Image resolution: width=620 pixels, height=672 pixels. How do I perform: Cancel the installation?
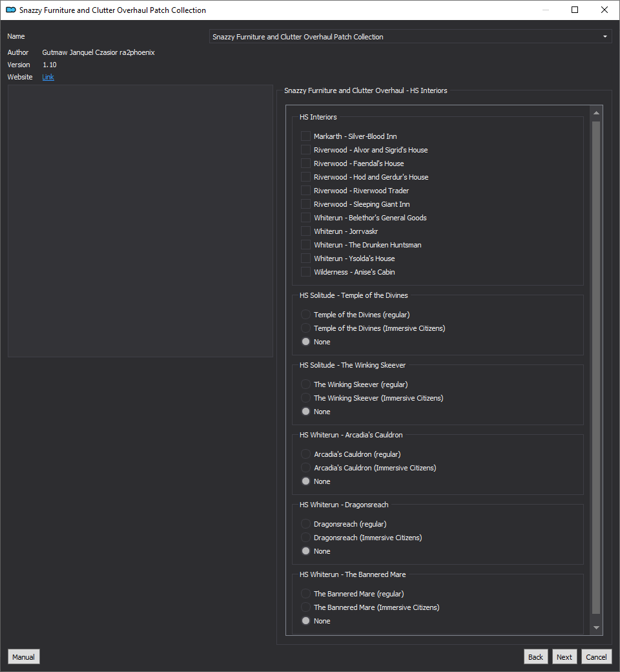[596, 656]
